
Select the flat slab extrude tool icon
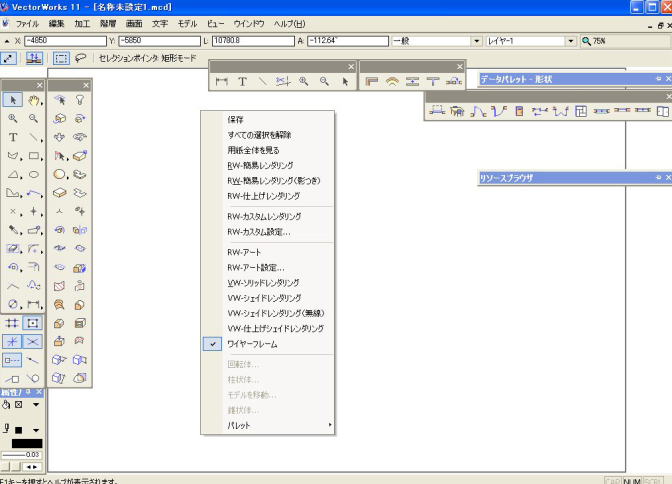[59, 193]
